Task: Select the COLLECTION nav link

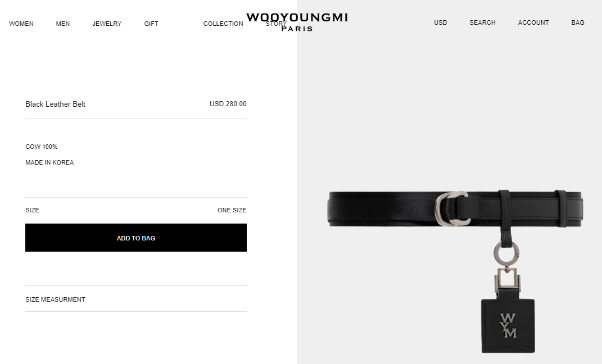Action: coord(223,24)
